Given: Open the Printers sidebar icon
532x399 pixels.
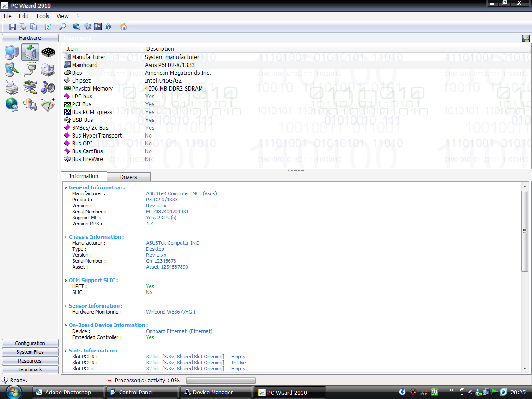Looking at the screenshot, I should [x=12, y=87].
